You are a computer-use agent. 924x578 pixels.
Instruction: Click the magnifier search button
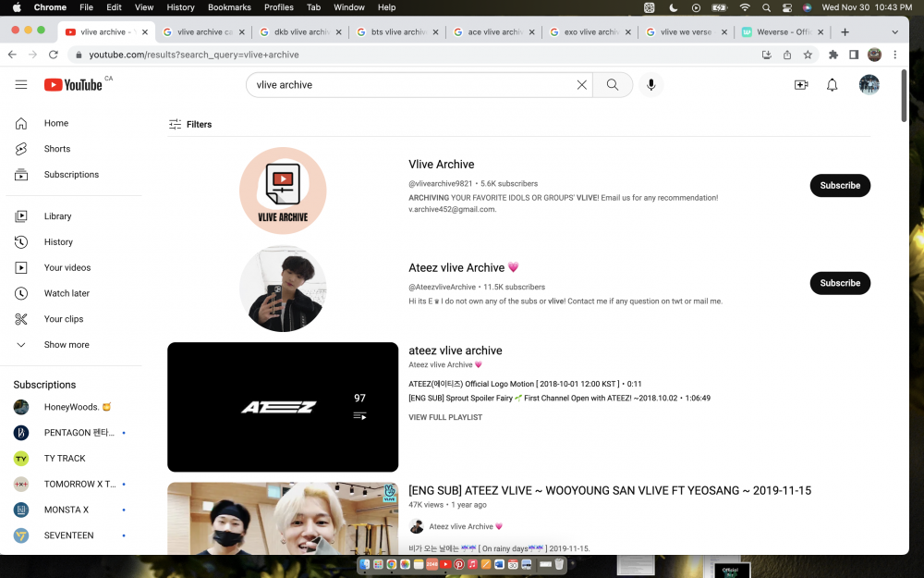tap(613, 85)
